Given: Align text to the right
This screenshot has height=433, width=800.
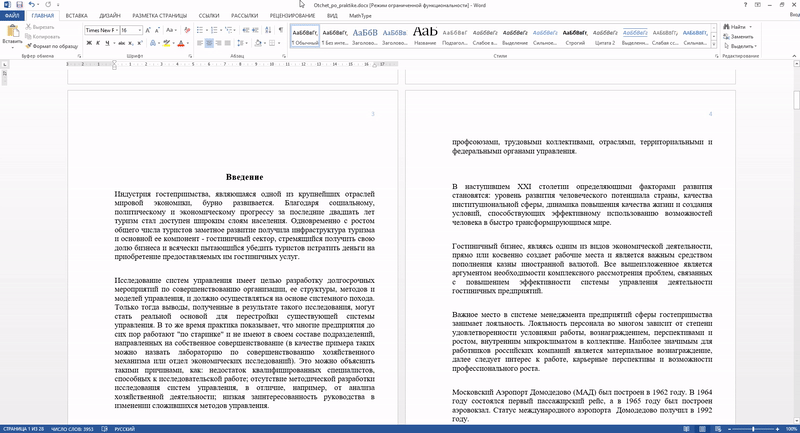Looking at the screenshot, I should pyautogui.click(x=218, y=43).
